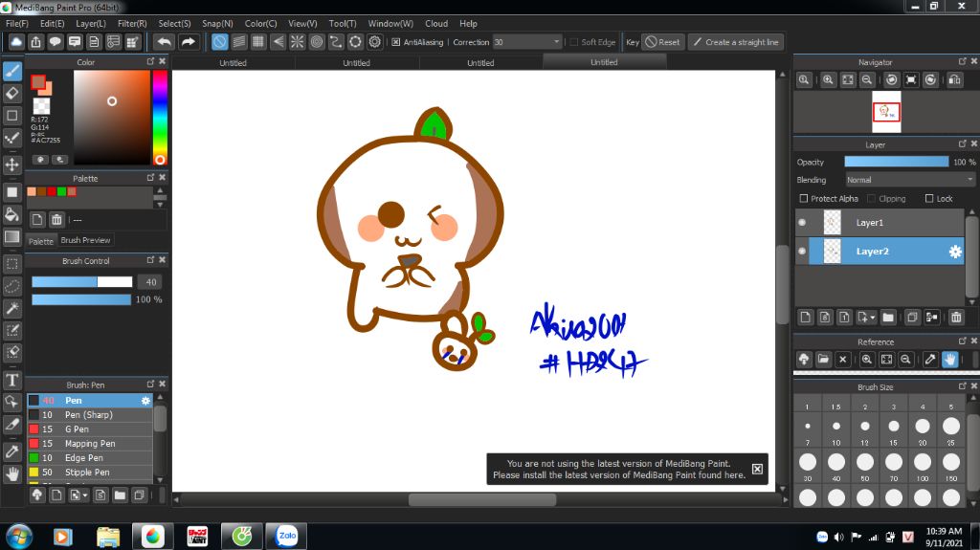Open the Layer menu

(91, 24)
